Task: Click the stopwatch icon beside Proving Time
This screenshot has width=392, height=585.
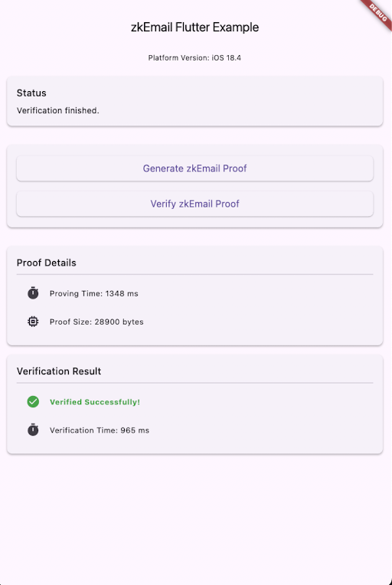Action: click(33, 293)
